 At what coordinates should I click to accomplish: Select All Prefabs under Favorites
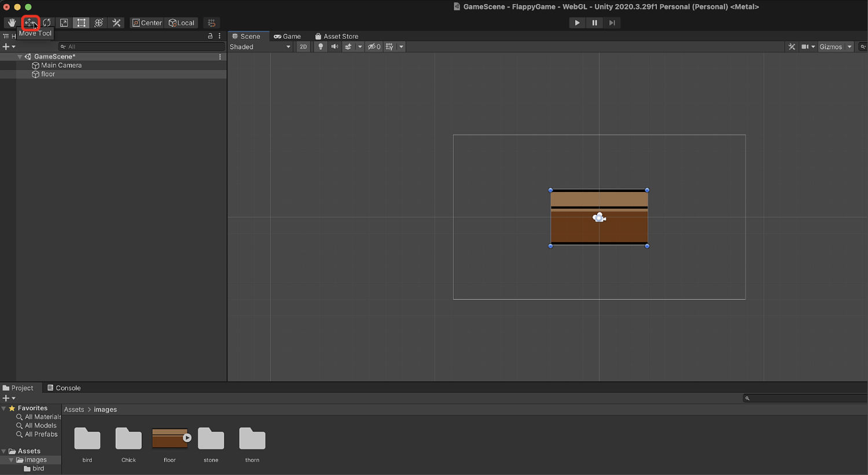point(36,435)
